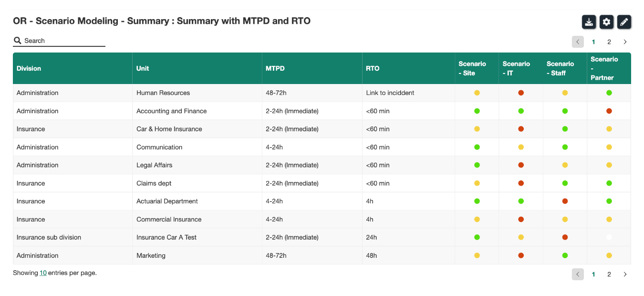Image resolution: width=644 pixels, height=296 pixels.
Task: Click Human Resources 48-72h MTPD cell
Action: click(312, 93)
